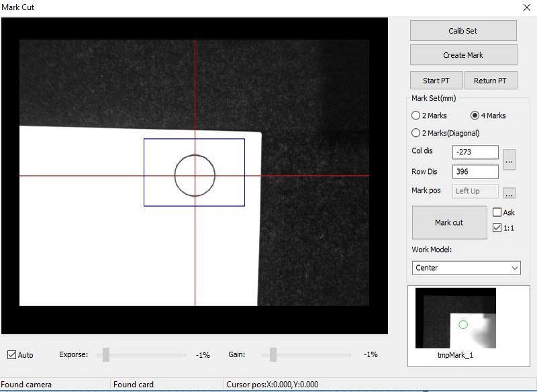Image resolution: width=537 pixels, height=392 pixels.
Task: Click the Return PT button
Action: 490,81
